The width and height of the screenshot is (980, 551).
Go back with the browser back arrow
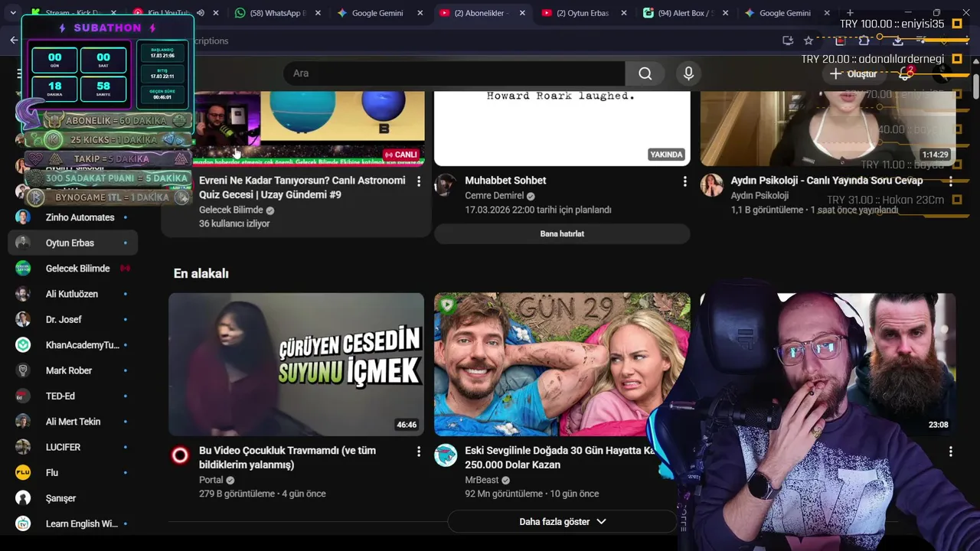(14, 41)
